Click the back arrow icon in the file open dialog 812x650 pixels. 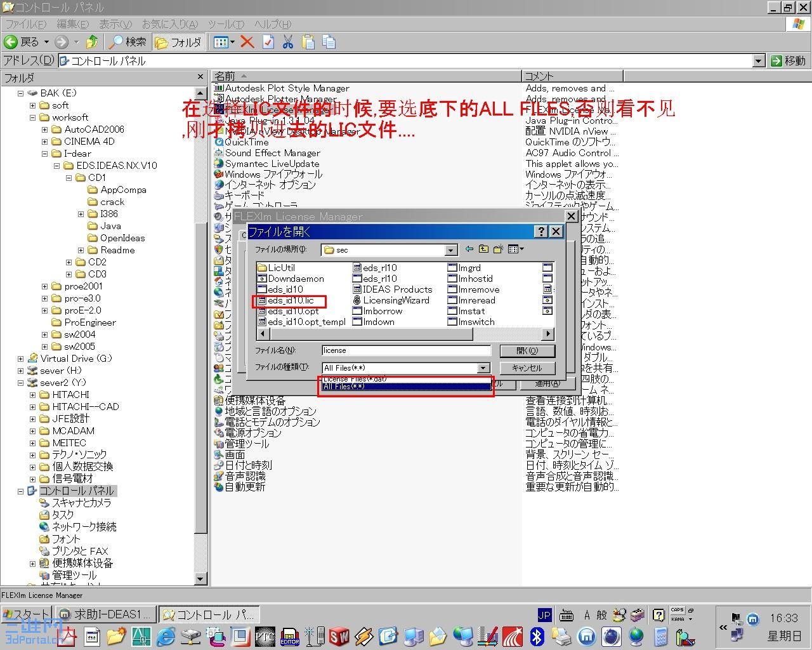469,249
